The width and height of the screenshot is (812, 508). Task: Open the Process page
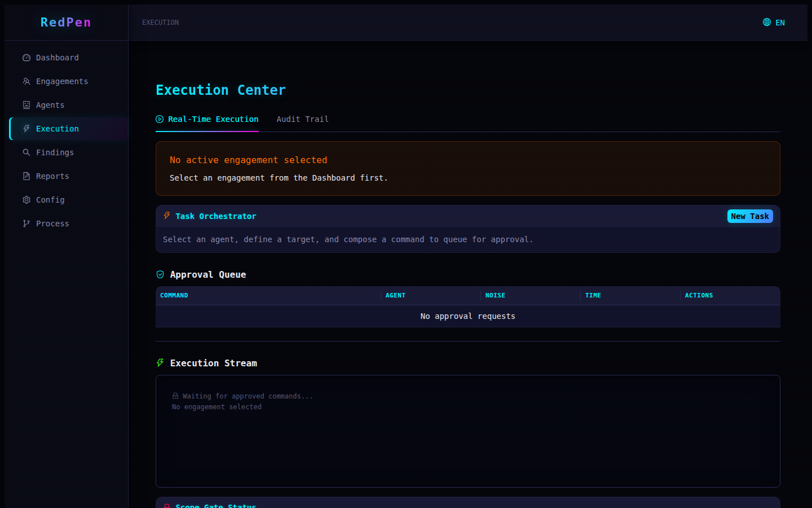pyautogui.click(x=67, y=224)
